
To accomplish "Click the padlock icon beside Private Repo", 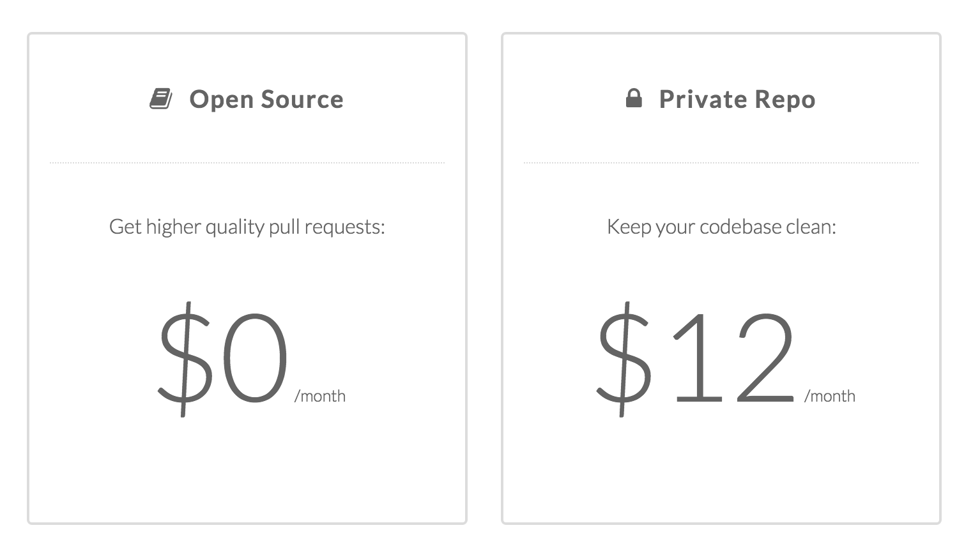I will click(x=634, y=98).
